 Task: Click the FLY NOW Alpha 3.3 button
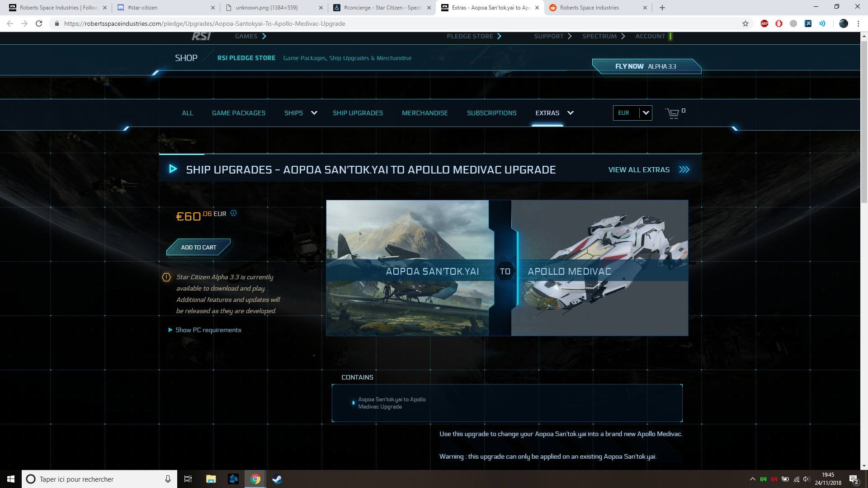click(x=646, y=66)
